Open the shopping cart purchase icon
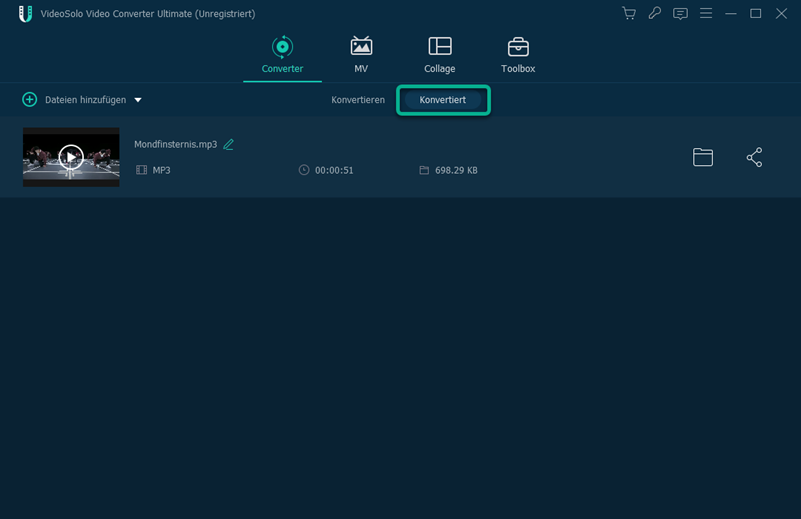The height and width of the screenshot is (519, 801). (x=629, y=13)
